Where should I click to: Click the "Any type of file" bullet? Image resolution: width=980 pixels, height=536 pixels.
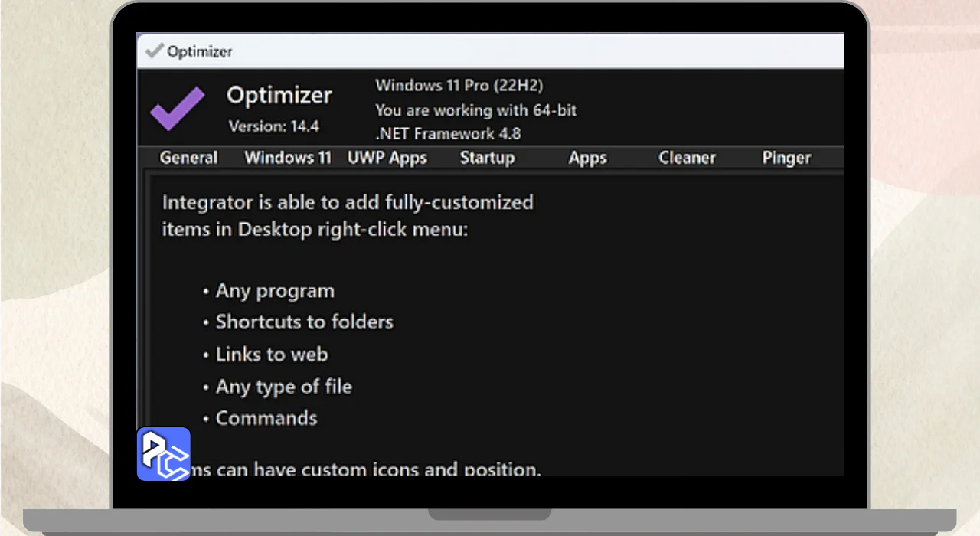(x=283, y=387)
